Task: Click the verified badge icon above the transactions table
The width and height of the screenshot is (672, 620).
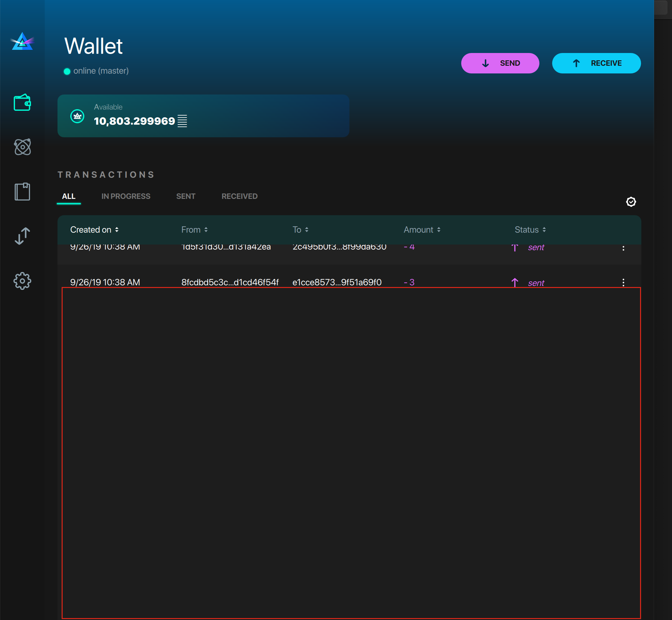Action: click(631, 202)
